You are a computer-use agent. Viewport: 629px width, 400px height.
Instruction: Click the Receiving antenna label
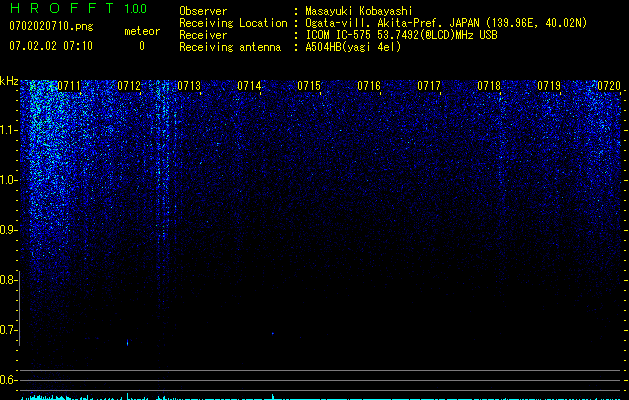[230, 47]
